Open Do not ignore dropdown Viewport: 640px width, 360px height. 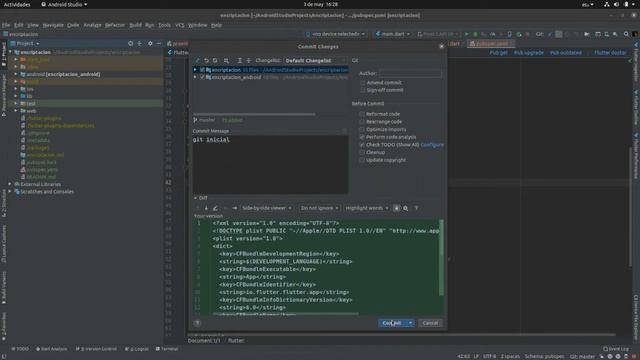[319, 208]
